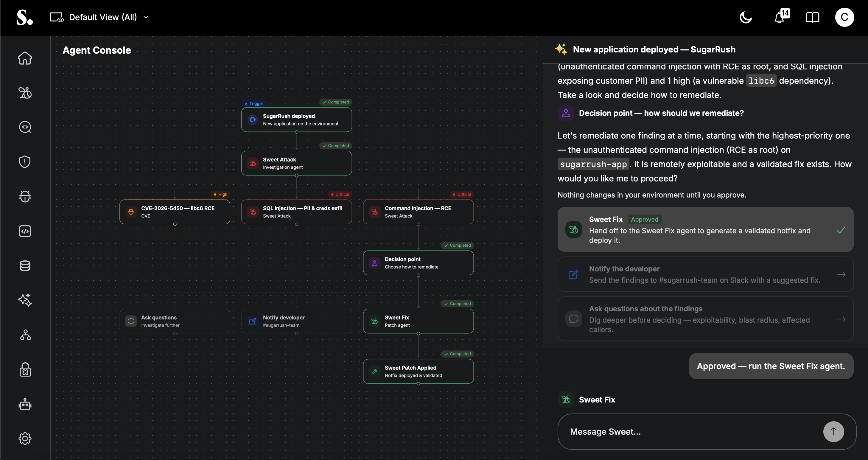The image size is (868, 460).
Task: Click Completed badge above Sweet Patch Applied
Action: (x=457, y=354)
